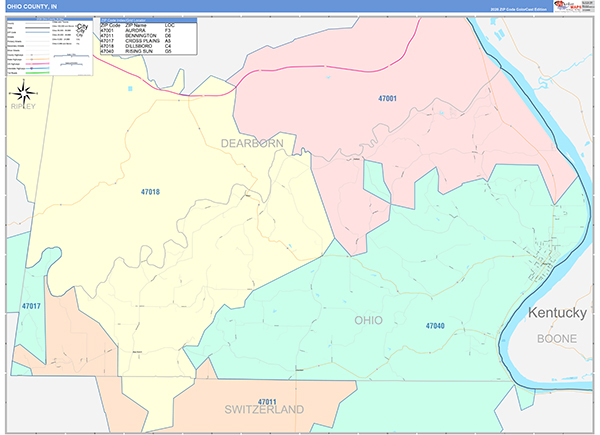Click the 47001 label on the map
This screenshot has width=600, height=435.
(x=387, y=98)
